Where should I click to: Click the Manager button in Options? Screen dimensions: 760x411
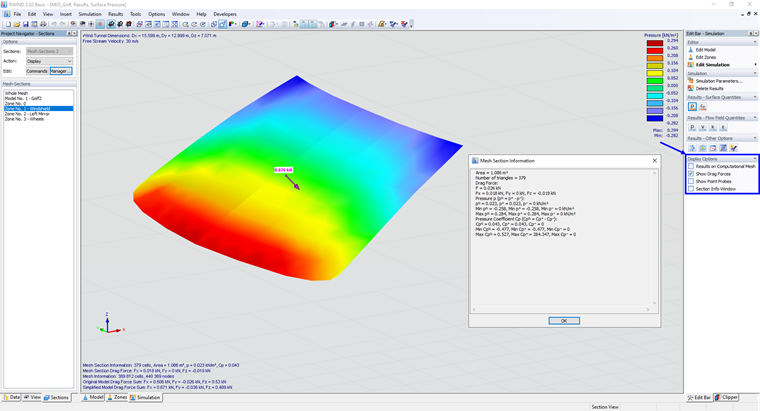[61, 71]
